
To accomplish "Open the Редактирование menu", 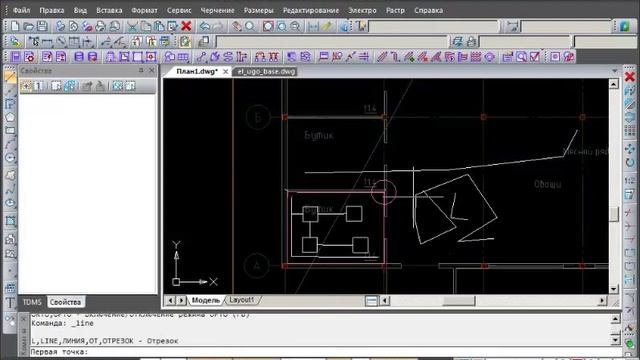I will [311, 10].
